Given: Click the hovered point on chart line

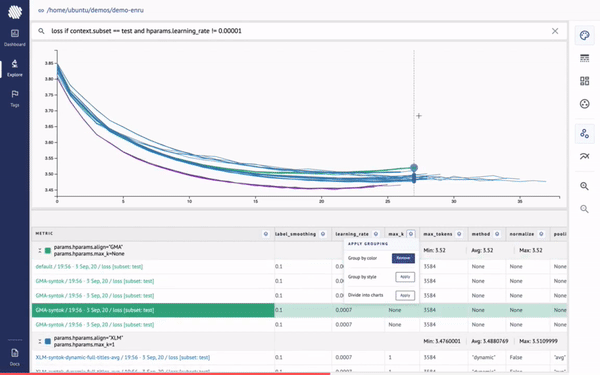Looking at the screenshot, I should tap(414, 168).
